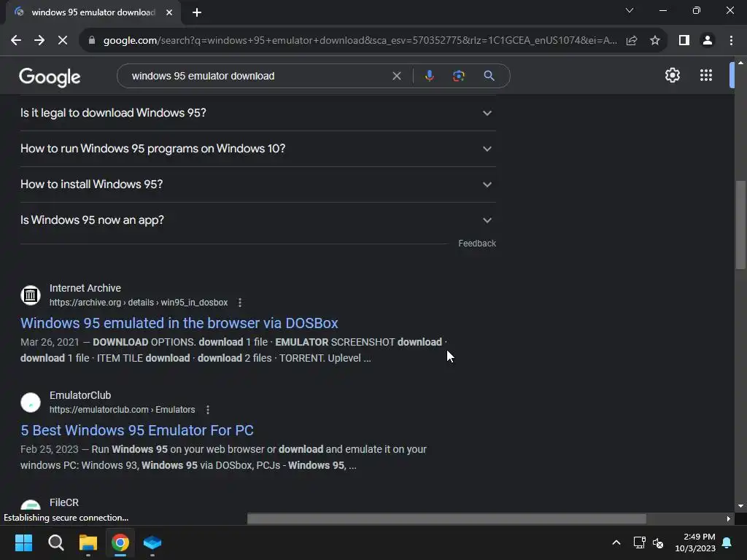Expand 'Is it legal to download Windows 95?'
The width and height of the screenshot is (747, 560).
[258, 113]
